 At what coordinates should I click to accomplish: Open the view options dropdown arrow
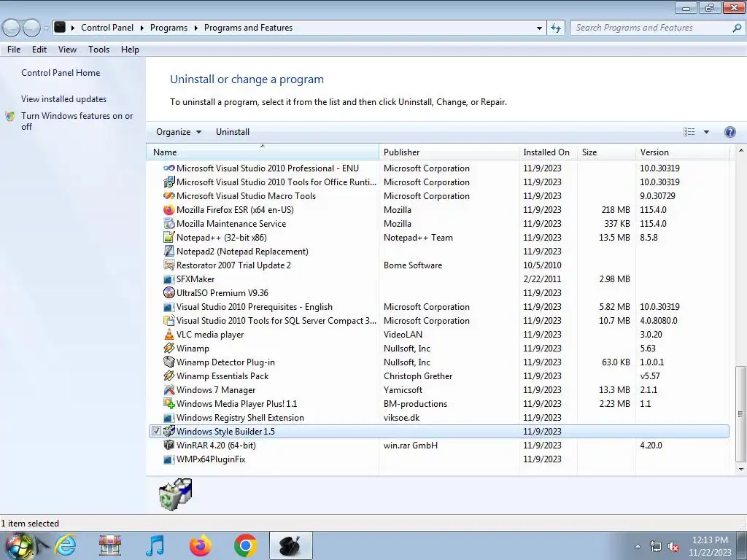(706, 132)
